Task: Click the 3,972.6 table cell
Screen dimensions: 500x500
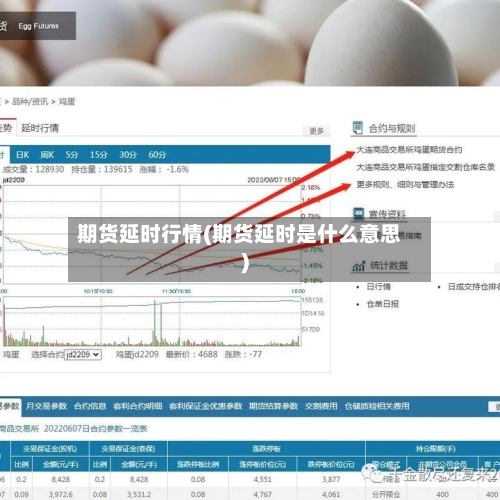Action: (x=61, y=494)
